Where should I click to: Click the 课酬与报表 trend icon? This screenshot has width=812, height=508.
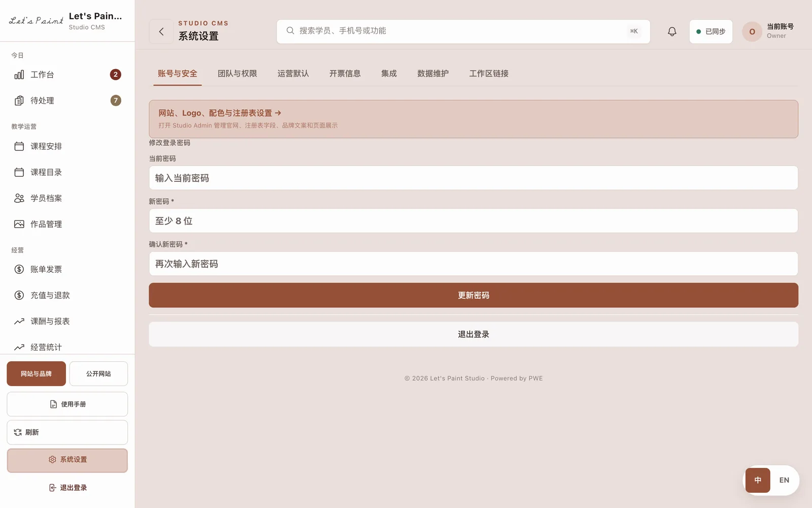(19, 321)
